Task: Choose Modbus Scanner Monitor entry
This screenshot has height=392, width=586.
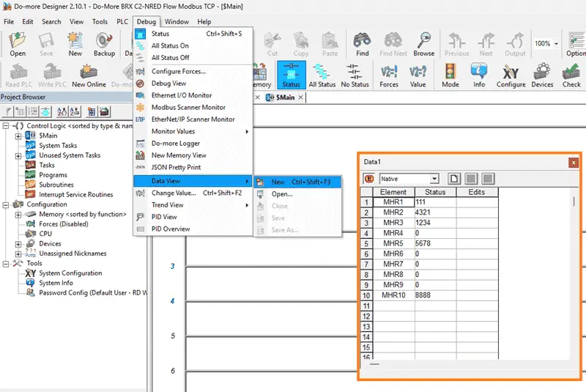Action: coord(193,107)
